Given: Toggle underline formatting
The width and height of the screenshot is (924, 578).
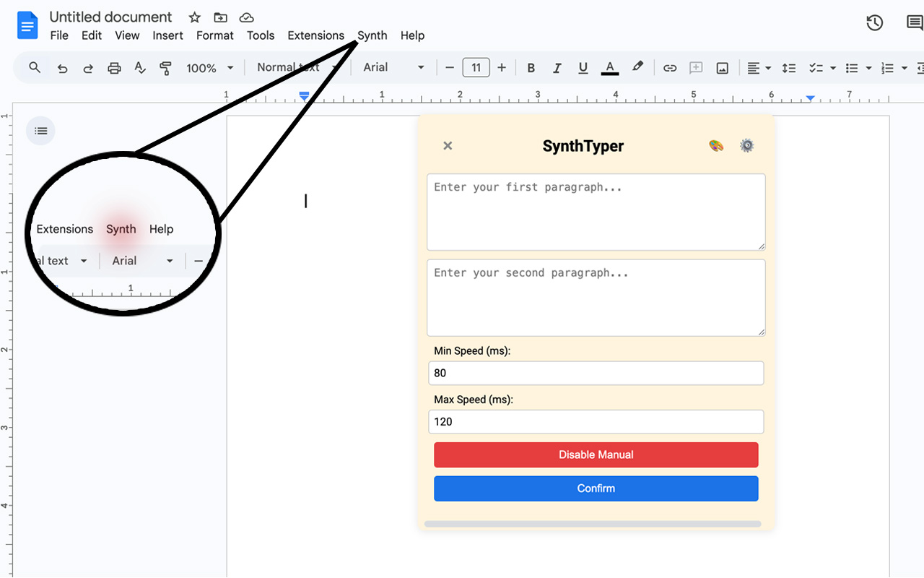Looking at the screenshot, I should 583,67.
